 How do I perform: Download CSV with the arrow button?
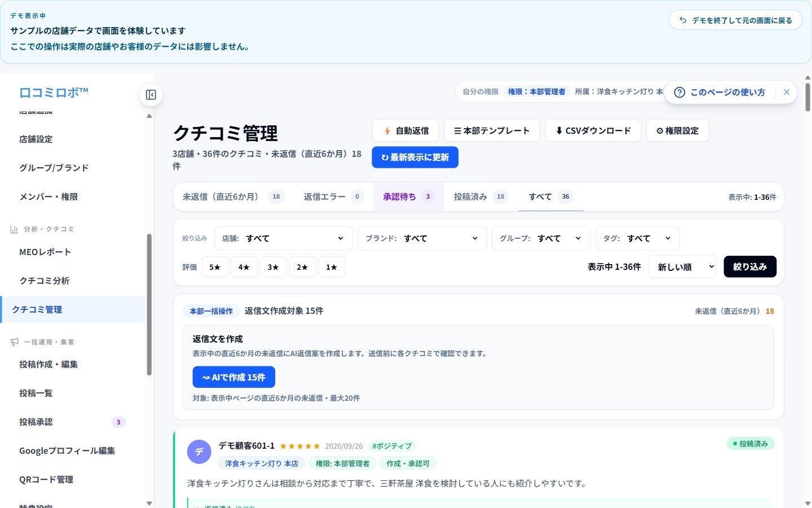pyautogui.click(x=593, y=130)
